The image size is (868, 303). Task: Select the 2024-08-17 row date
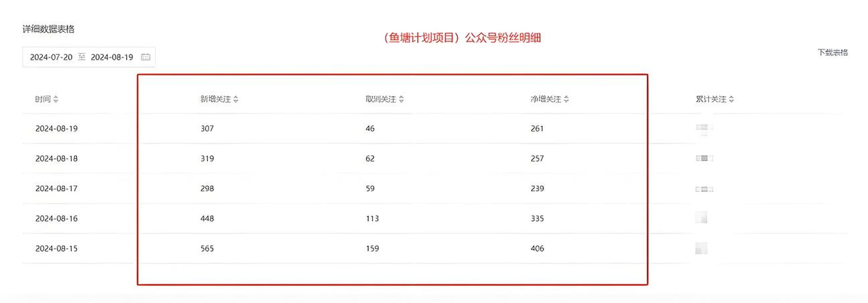pos(57,188)
